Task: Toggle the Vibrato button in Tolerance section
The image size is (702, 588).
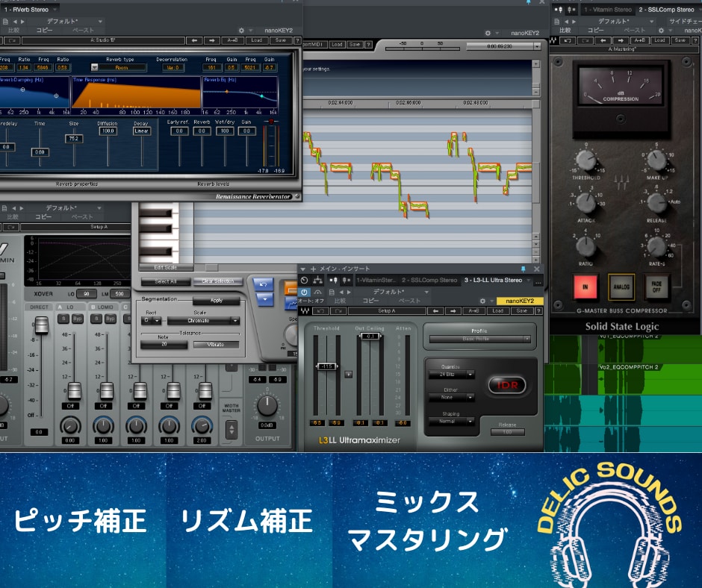Action: coord(216,345)
